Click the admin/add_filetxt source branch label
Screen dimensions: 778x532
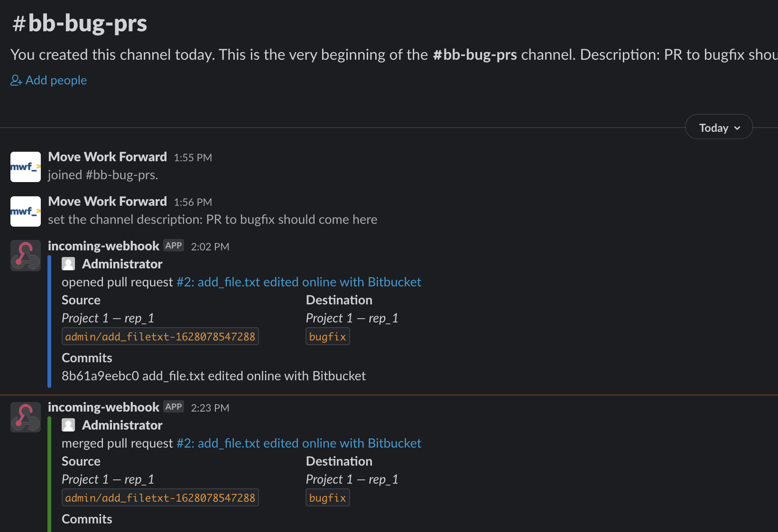pyautogui.click(x=160, y=336)
